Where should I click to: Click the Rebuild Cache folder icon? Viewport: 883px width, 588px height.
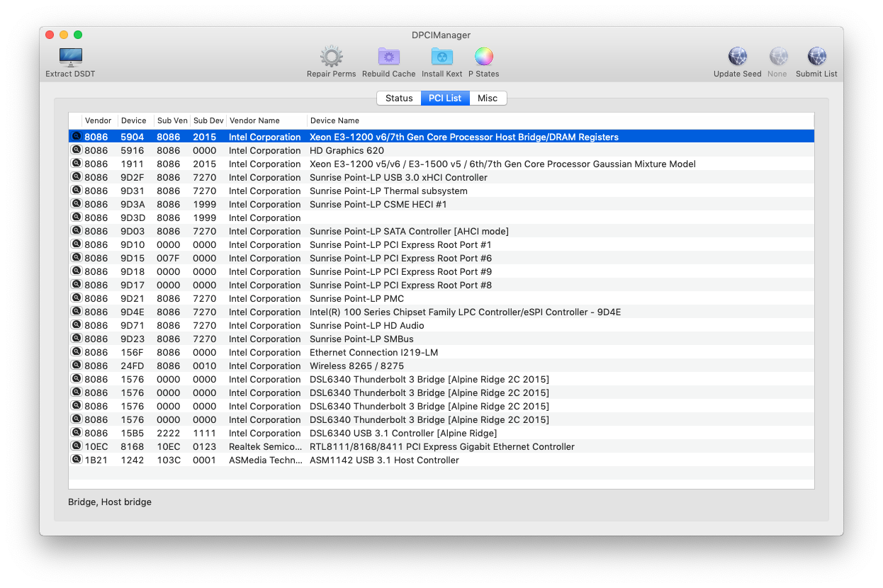[x=388, y=57]
